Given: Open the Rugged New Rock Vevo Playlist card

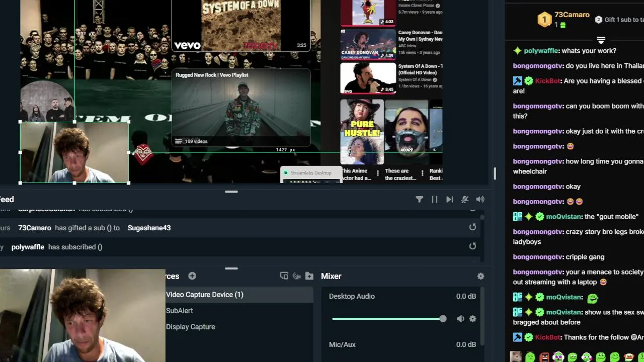Looking at the screenshot, I should [241, 108].
